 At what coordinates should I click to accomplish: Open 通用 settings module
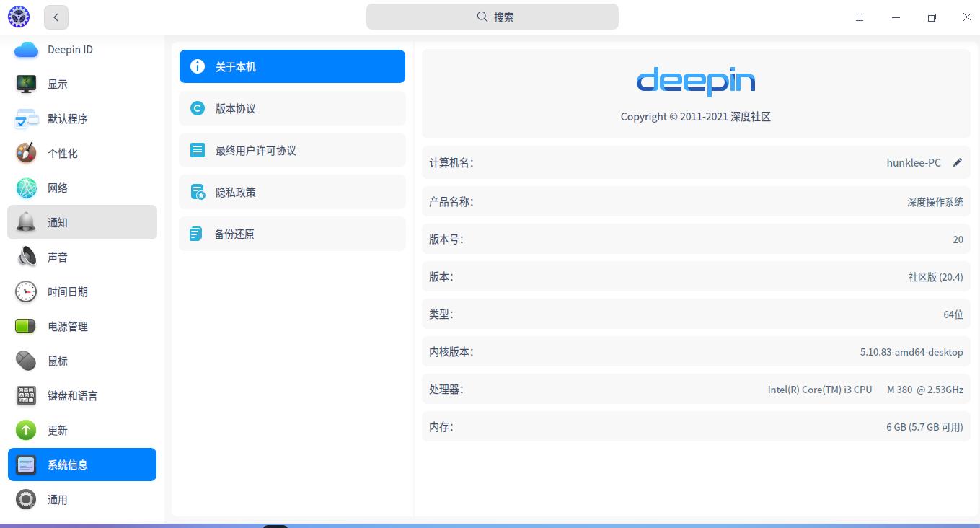pyautogui.click(x=82, y=499)
